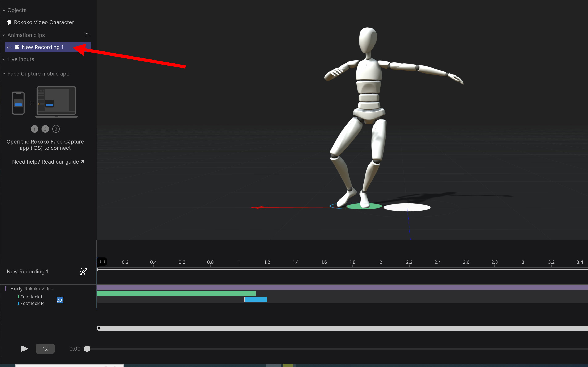Collapse Face Capture mobile app section
The image size is (588, 367).
tap(4, 74)
